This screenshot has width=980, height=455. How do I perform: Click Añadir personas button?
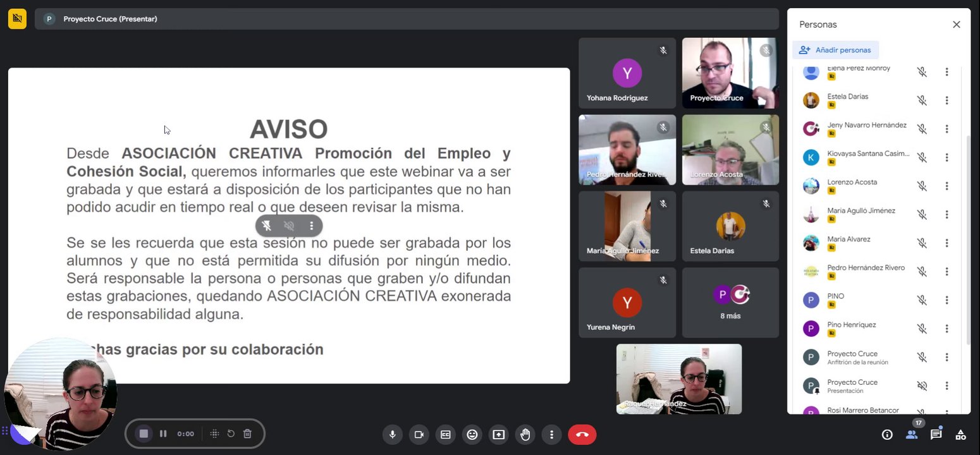pos(835,50)
